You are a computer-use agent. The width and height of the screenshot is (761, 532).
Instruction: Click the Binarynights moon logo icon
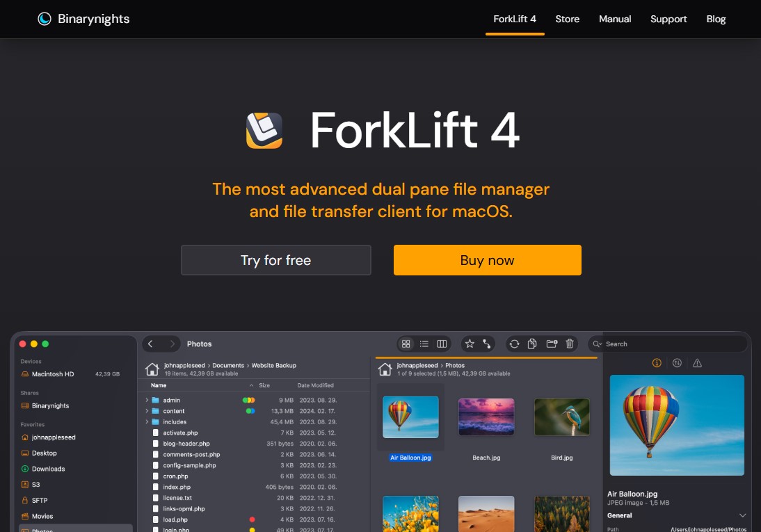44,19
